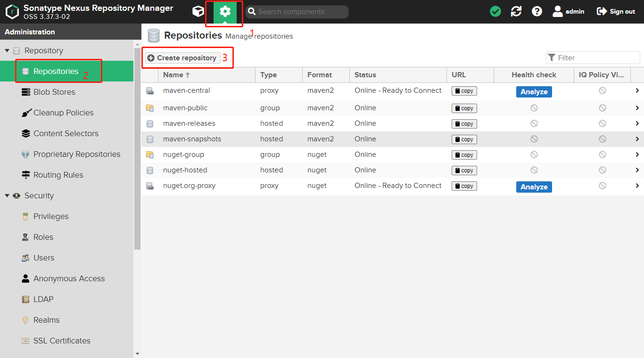
Task: Analyze health of nuget.org-proxy
Action: pos(534,187)
